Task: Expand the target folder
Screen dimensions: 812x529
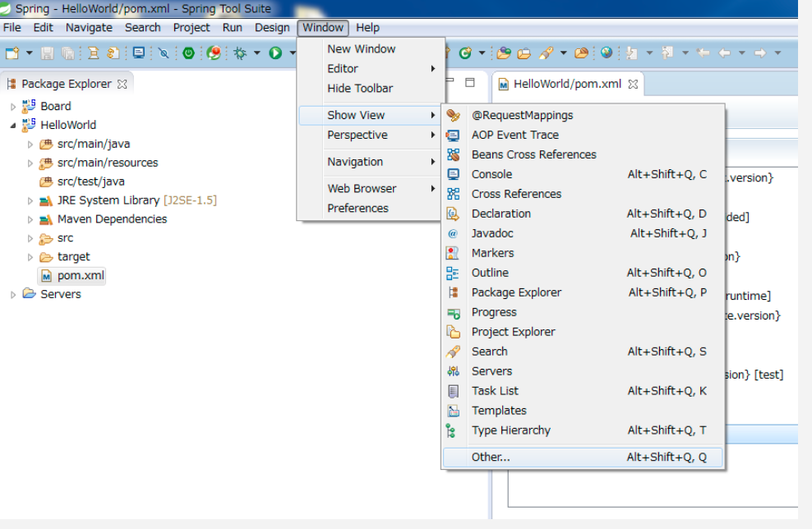Action: pos(30,257)
